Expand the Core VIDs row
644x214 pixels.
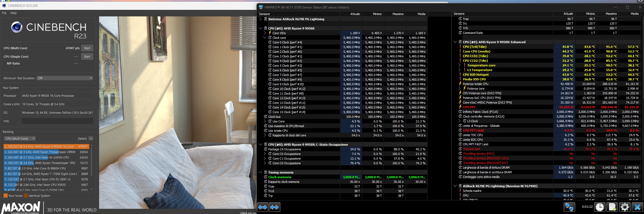[x=265, y=33]
